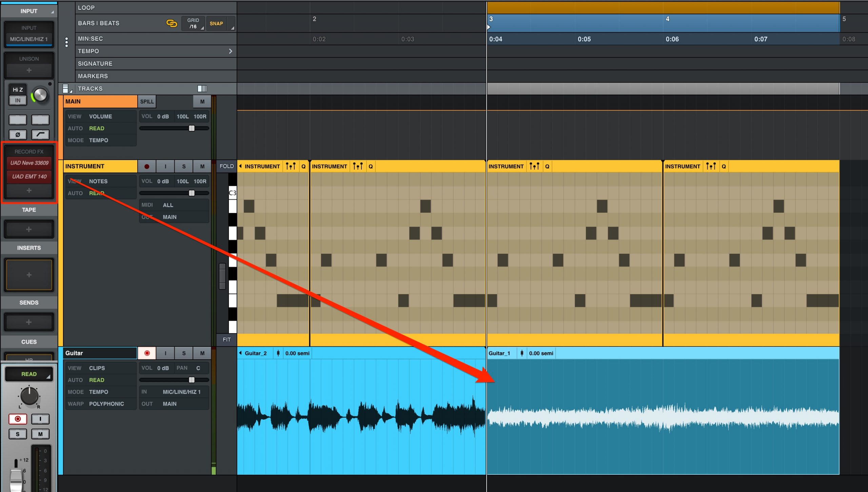Click the SPILL button on MAIN track
Viewport: 868px width, 492px height.
[x=147, y=101]
